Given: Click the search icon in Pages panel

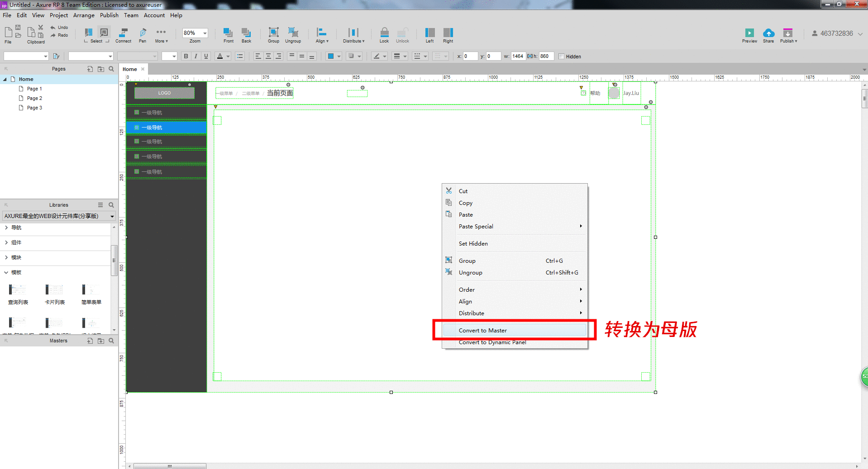Looking at the screenshot, I should (111, 69).
